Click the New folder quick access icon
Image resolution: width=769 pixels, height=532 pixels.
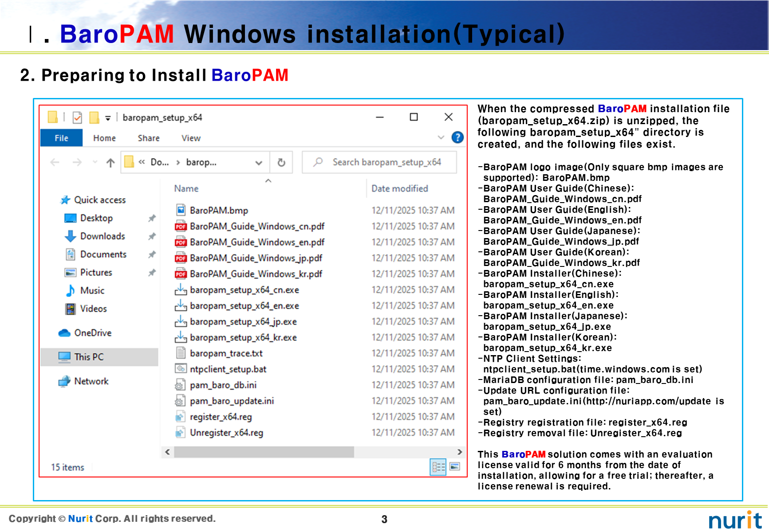click(94, 117)
